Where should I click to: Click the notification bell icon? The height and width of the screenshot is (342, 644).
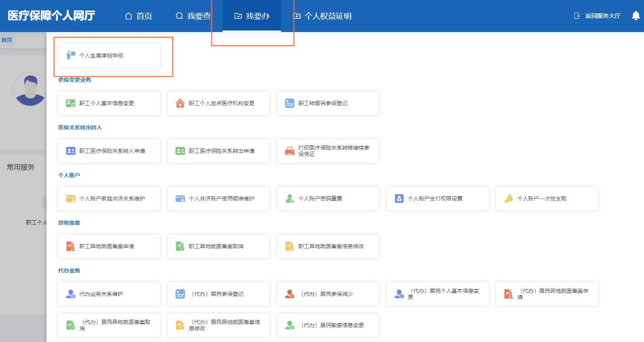click(635, 16)
